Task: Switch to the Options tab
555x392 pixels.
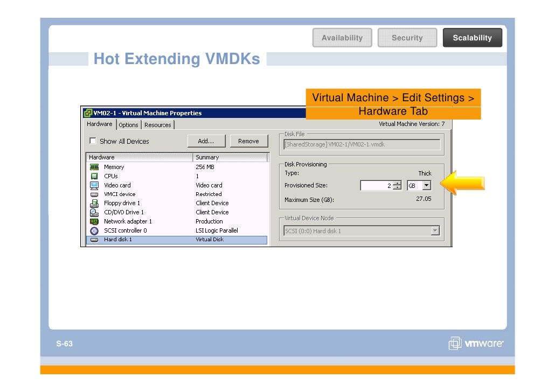Action: [128, 125]
